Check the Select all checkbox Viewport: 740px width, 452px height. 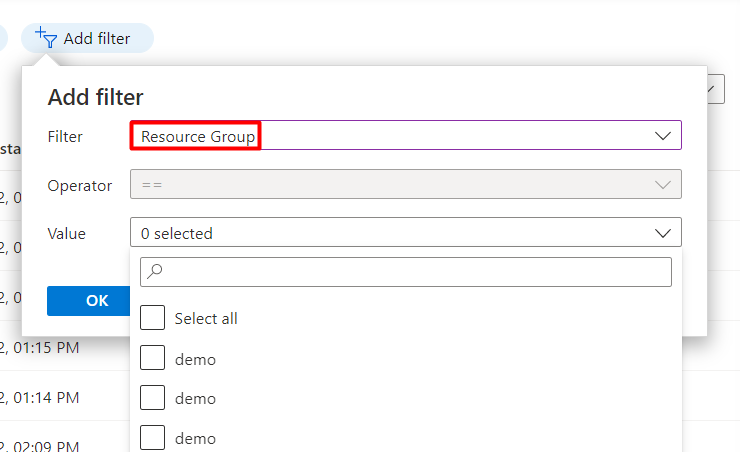point(152,318)
